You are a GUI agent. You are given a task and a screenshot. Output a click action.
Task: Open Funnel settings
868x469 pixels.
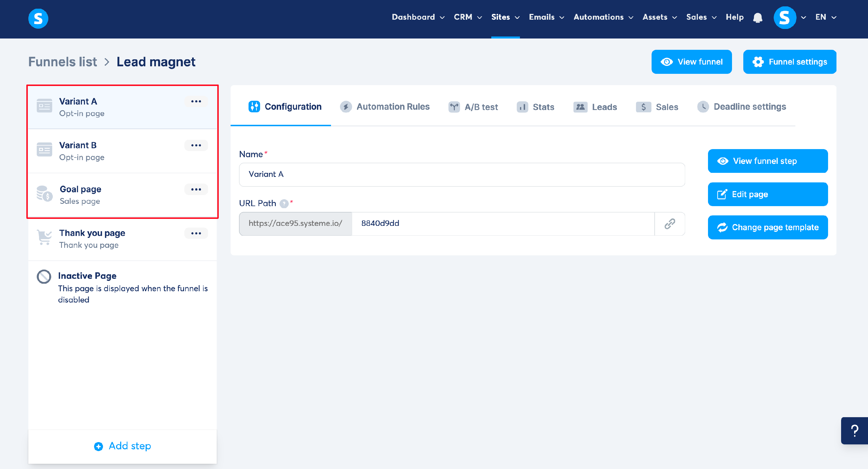click(x=790, y=62)
